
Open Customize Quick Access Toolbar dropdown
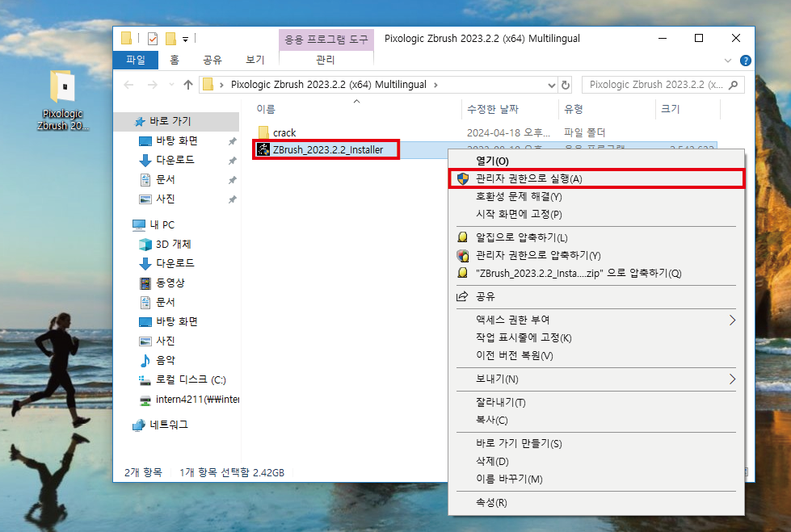185,40
